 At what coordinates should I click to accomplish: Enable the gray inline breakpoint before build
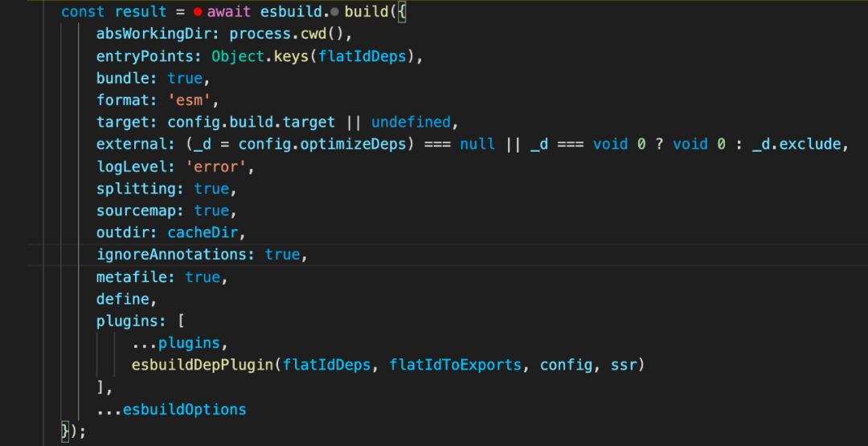(334, 11)
